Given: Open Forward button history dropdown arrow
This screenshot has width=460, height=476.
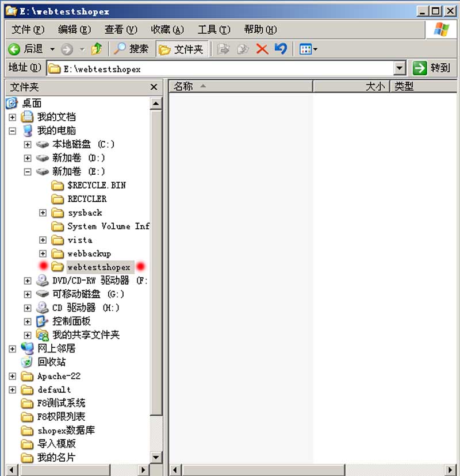Looking at the screenshot, I should 82,49.
